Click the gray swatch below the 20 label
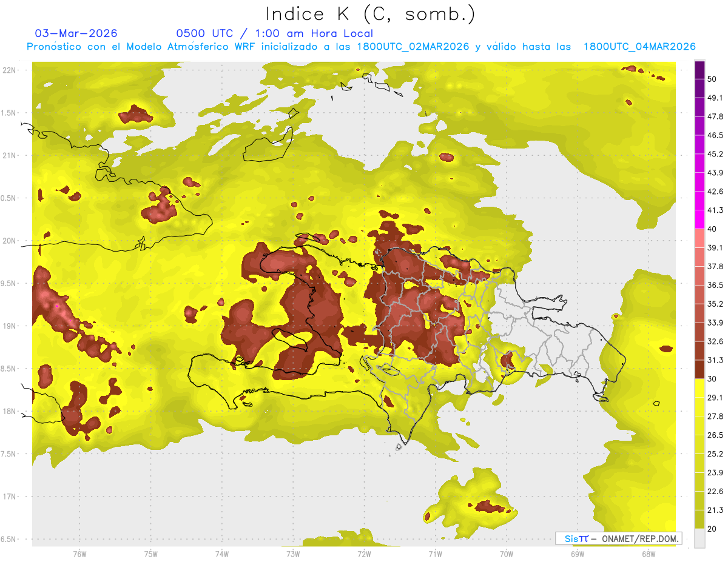Viewport: 728px width, 562px height. (x=699, y=538)
